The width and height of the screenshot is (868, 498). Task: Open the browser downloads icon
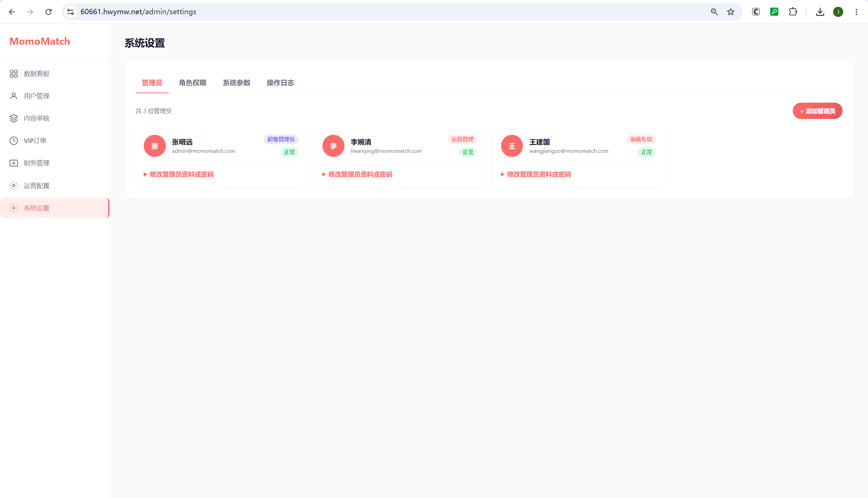(820, 12)
